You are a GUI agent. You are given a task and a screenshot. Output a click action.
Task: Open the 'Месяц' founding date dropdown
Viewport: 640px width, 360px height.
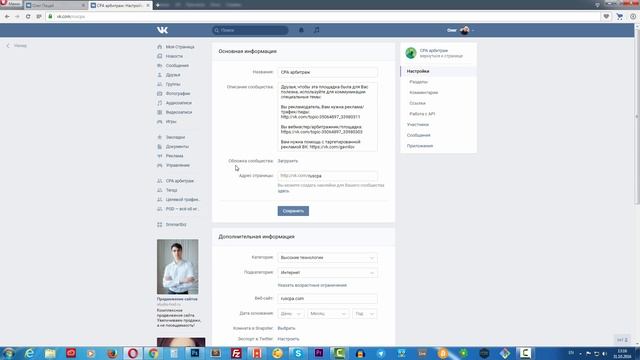328,314
